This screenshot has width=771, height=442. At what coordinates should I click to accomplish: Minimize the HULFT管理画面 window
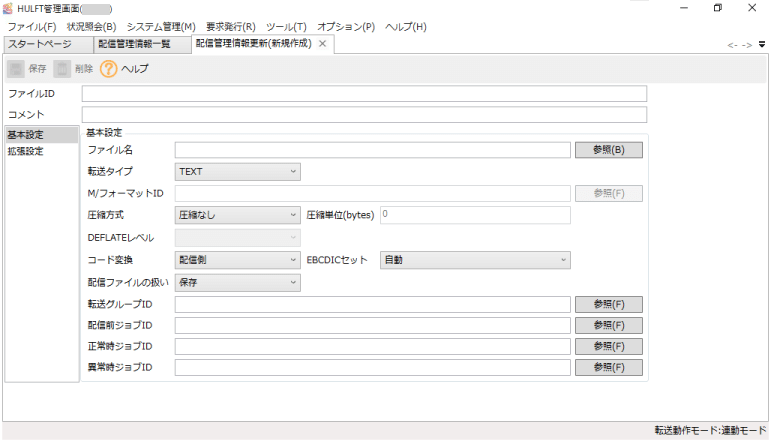[684, 8]
